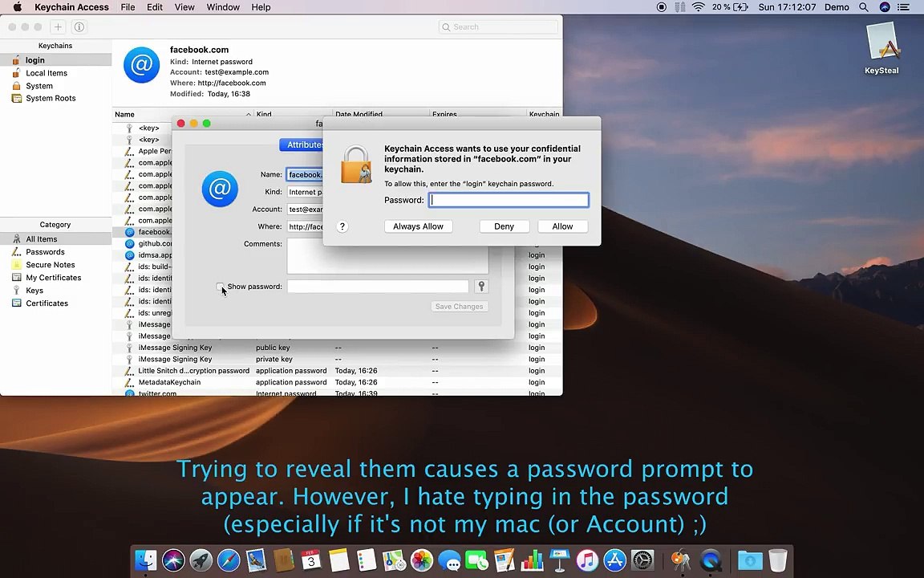The width and height of the screenshot is (924, 578).
Task: Open Notification Center list icon
Action: pos(903,7)
